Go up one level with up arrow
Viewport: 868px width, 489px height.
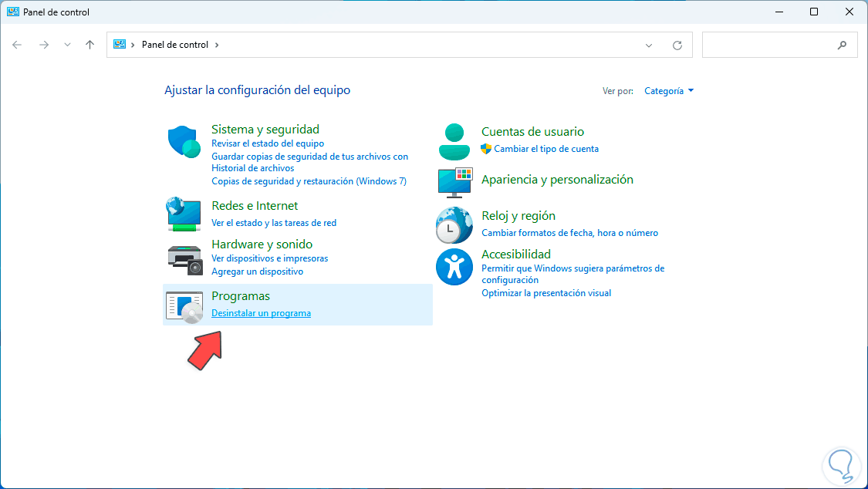[x=90, y=45]
